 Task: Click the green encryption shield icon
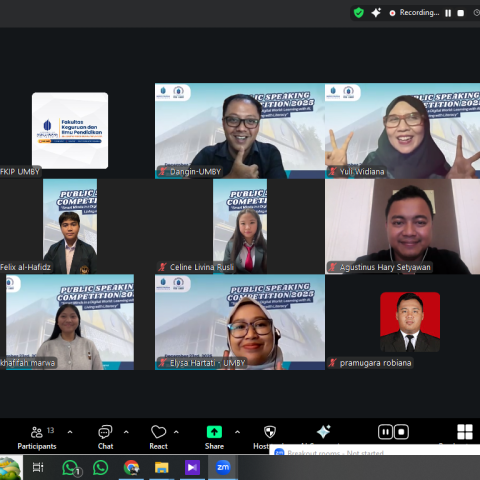pos(359,13)
